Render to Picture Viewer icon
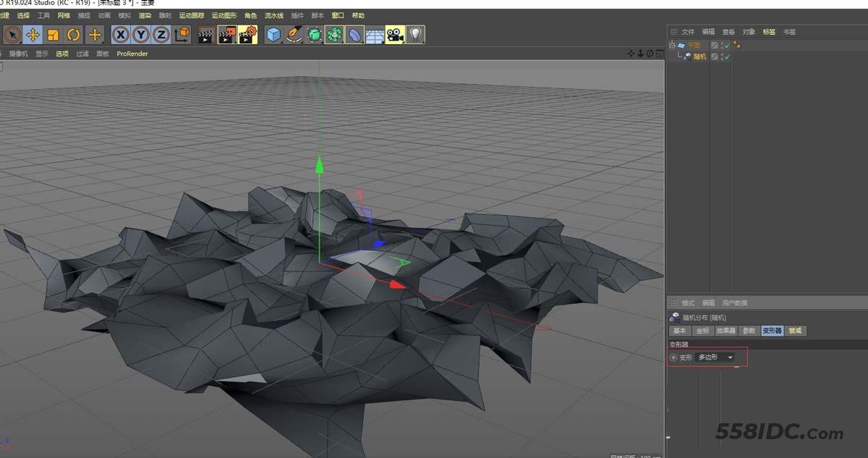The width and height of the screenshot is (868, 458). pos(227,34)
